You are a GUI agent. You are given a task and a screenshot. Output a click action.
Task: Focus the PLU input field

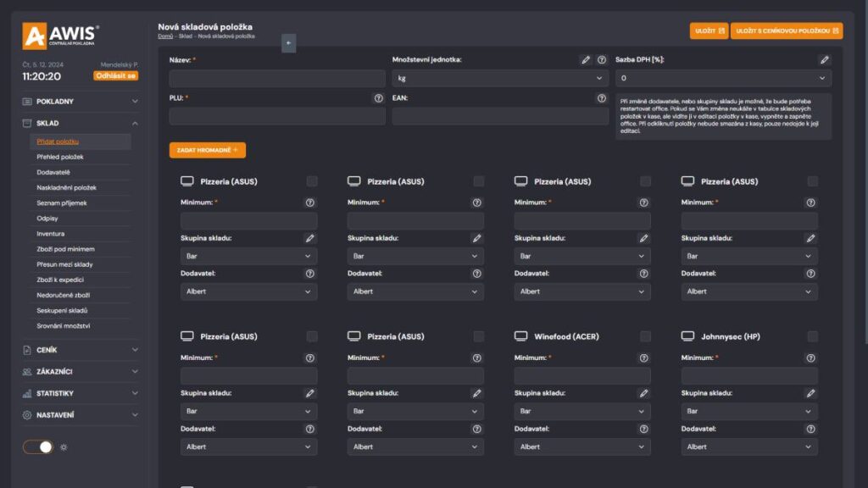277,116
